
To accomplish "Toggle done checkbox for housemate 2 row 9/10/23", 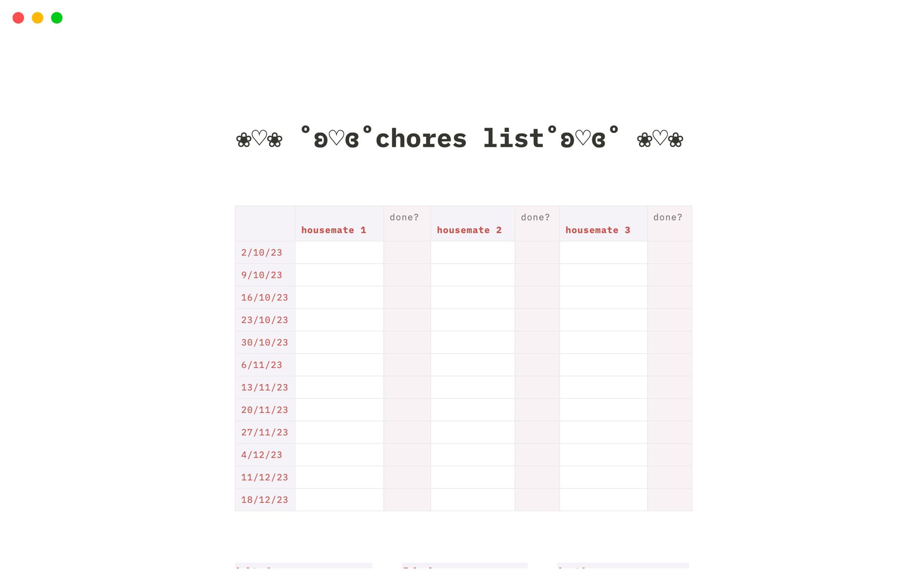I will point(536,275).
